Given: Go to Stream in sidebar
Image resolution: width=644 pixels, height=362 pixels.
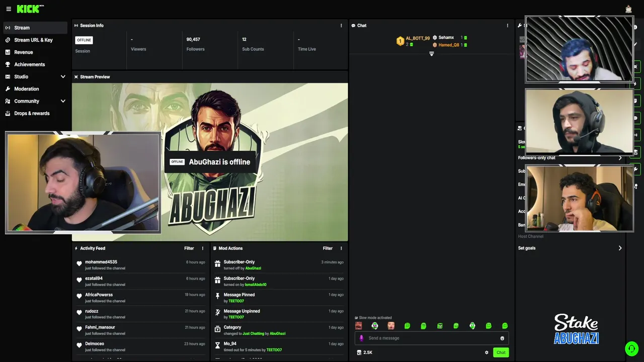Looking at the screenshot, I should click(35, 28).
